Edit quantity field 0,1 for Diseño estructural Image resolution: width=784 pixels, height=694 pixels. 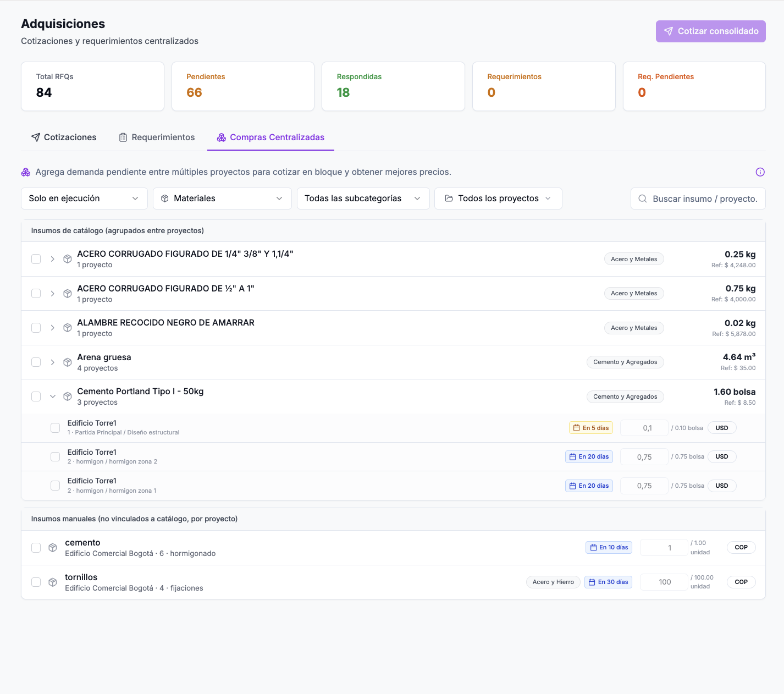[x=644, y=428]
